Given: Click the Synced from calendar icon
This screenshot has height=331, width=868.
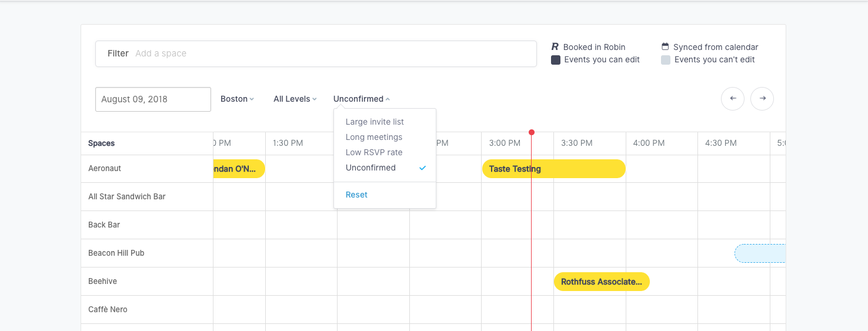Looking at the screenshot, I should click(665, 46).
